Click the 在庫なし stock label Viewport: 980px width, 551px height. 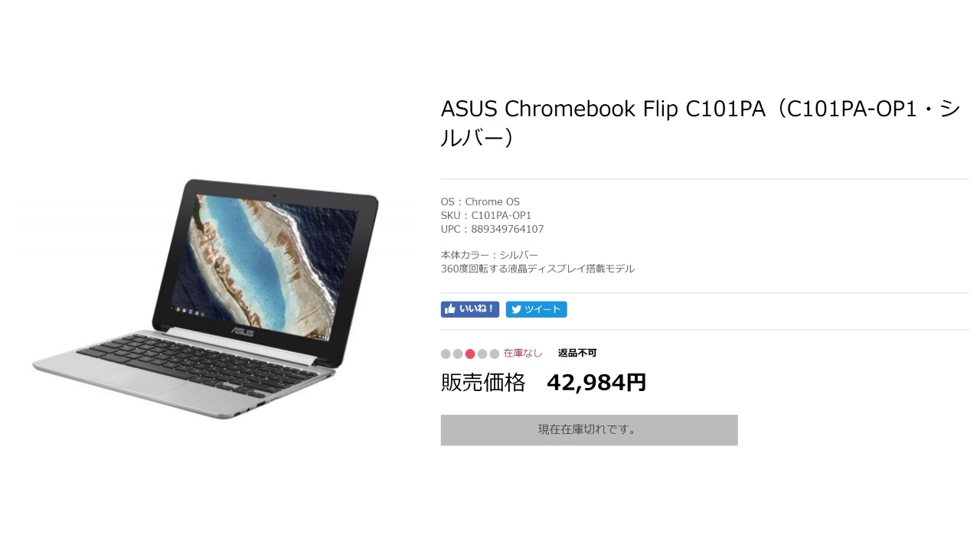[523, 353]
